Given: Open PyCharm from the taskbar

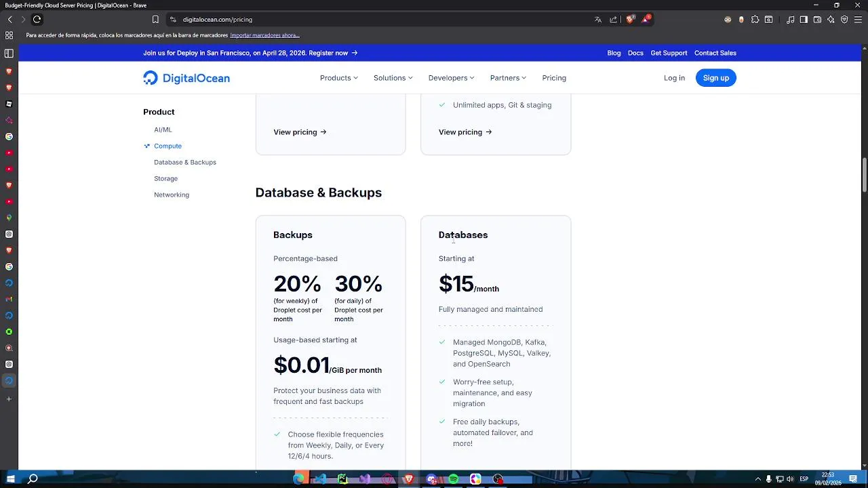Looking at the screenshot, I should click(x=342, y=479).
